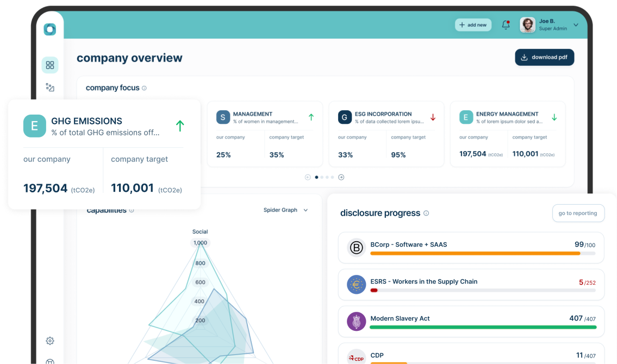Select the second carousel dot
The width and height of the screenshot is (617, 364).
[x=322, y=177]
